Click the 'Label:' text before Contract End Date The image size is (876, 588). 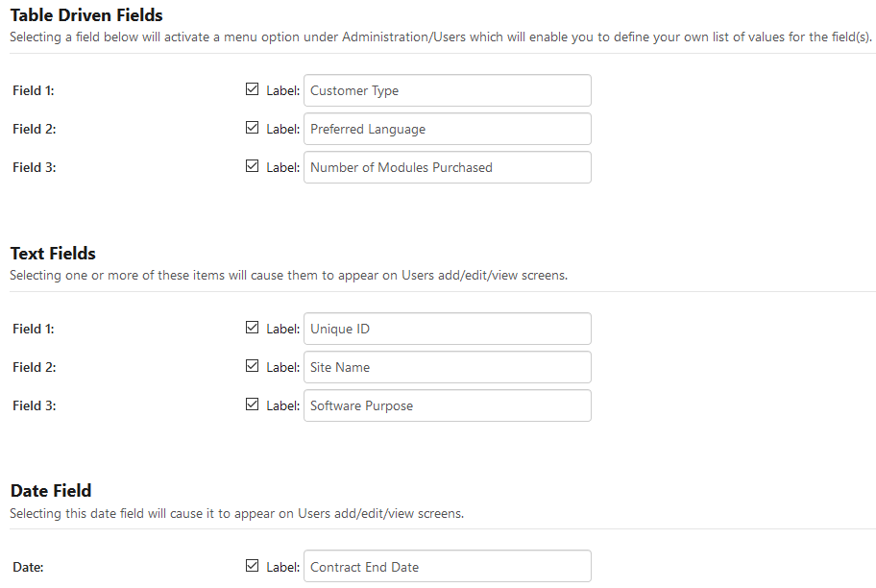(283, 567)
